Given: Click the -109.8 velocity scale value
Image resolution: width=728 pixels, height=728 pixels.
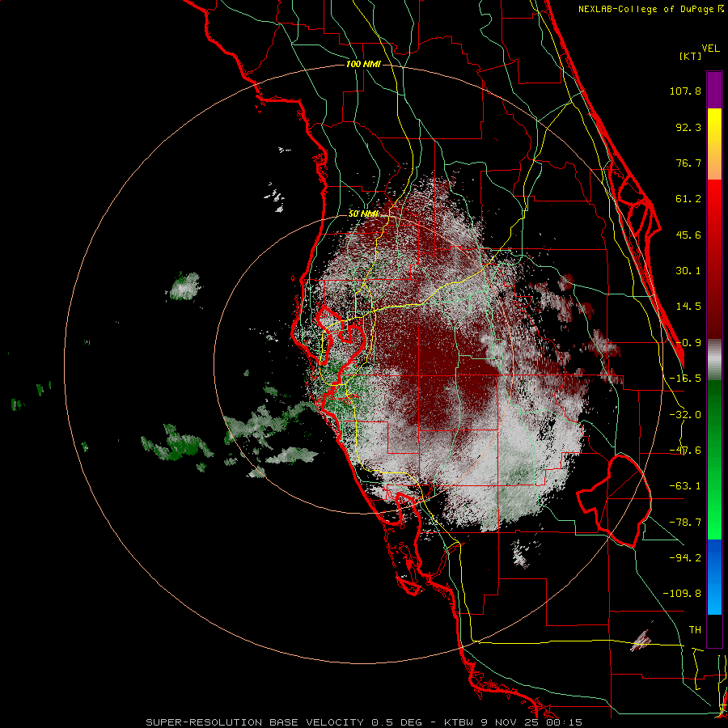Looking at the screenshot, I should [x=682, y=594].
